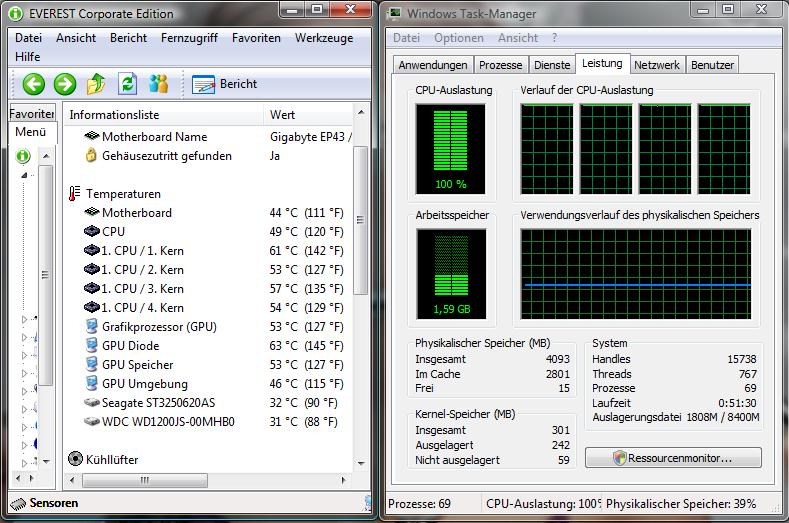This screenshot has height=523, width=789.
Task: Click the Arbeitsspeicher 1,59 GB gauge
Action: 451,274
